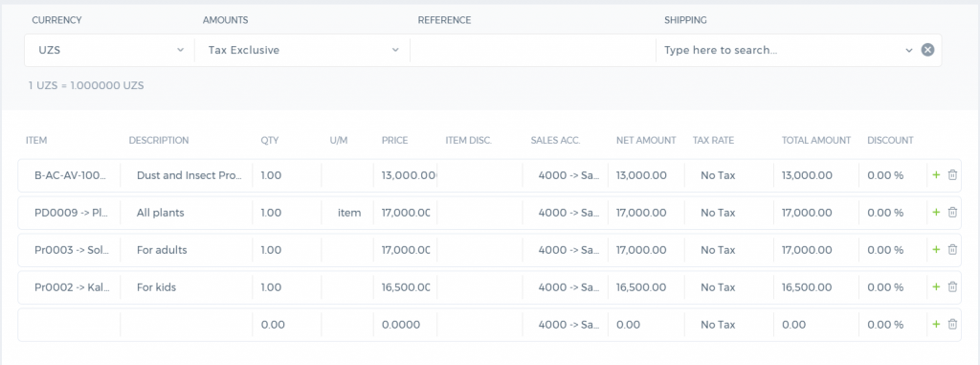
Task: Click the 17,000.00 total amount in All plants row
Action: pyautogui.click(x=816, y=213)
